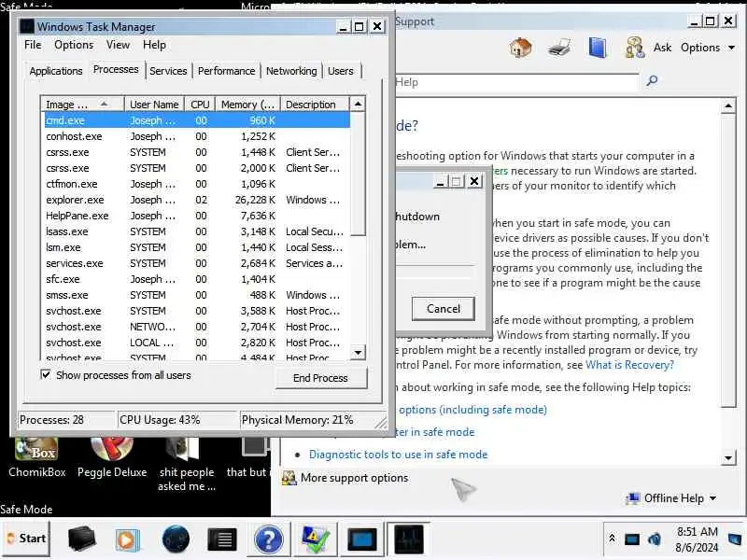Sort by the Image Name column header
Viewport: 747px width, 560px height.
83,105
